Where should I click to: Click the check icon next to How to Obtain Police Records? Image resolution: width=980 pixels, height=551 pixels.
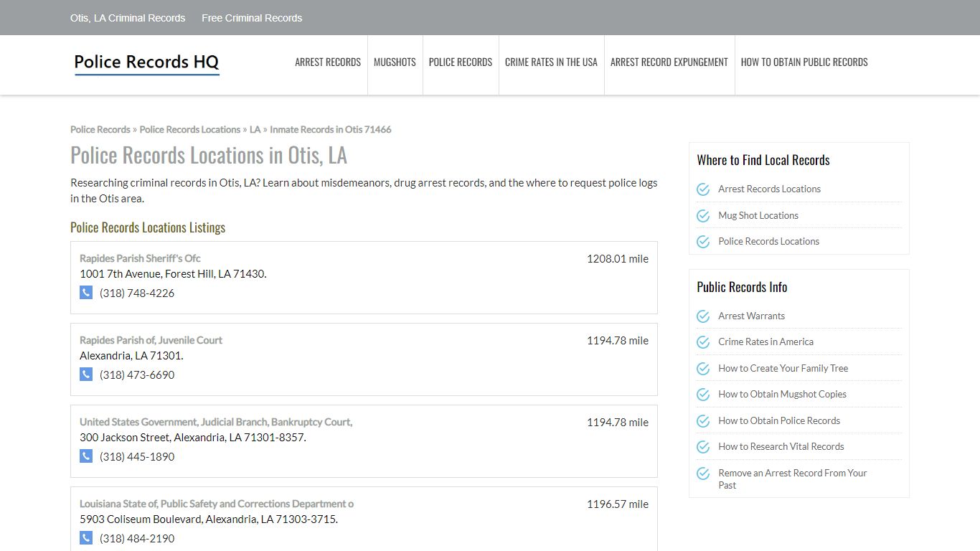pyautogui.click(x=703, y=421)
